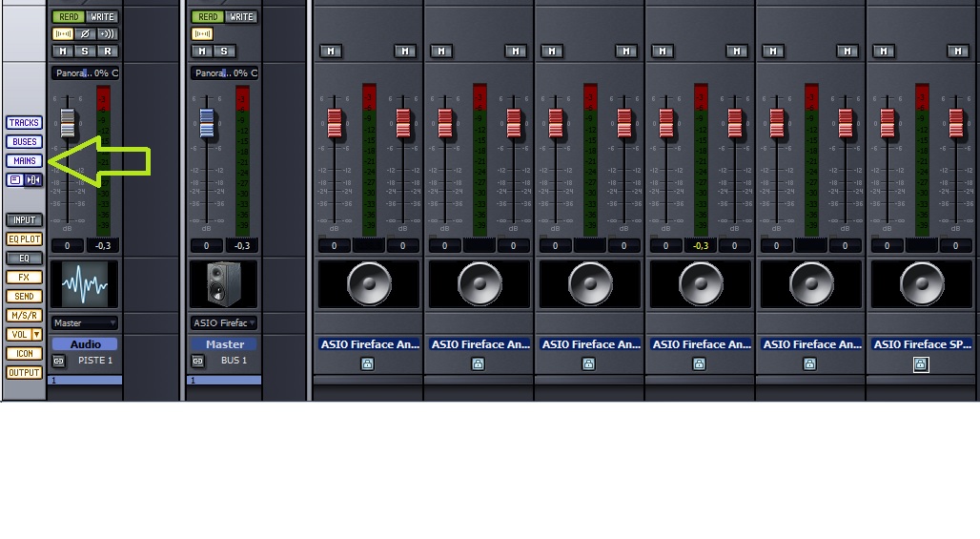Toggle the VOL module button
The height and width of the screenshot is (539, 980).
point(19,335)
